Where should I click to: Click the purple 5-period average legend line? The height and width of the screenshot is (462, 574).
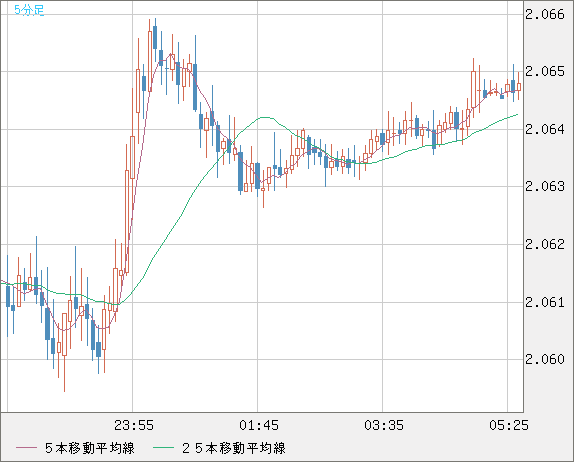click(27, 448)
